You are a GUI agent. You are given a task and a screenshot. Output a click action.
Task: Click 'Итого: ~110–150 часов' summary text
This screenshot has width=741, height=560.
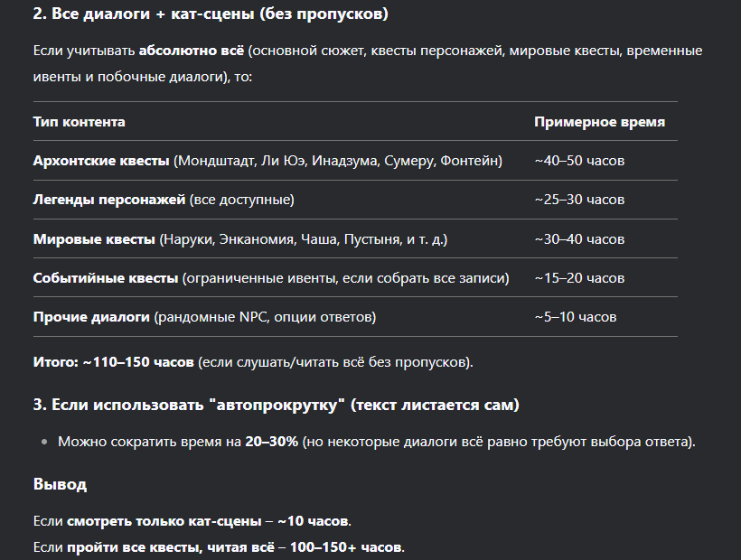tap(114, 362)
